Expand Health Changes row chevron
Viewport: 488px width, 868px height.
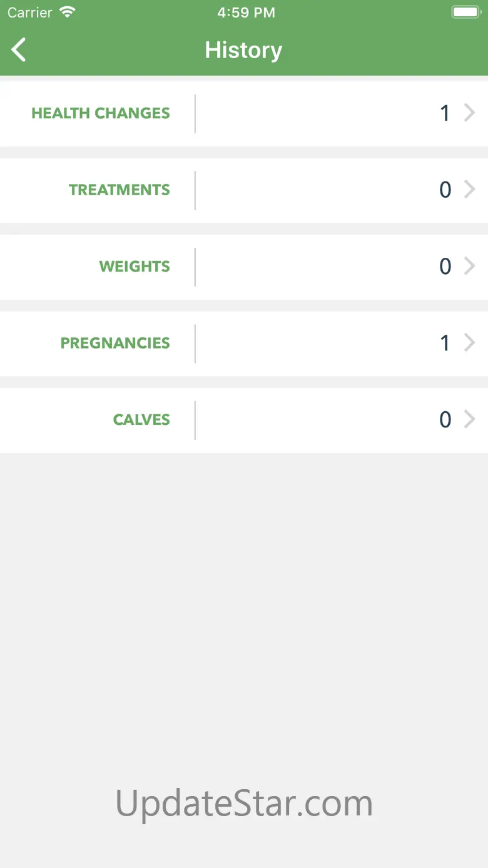click(x=469, y=113)
